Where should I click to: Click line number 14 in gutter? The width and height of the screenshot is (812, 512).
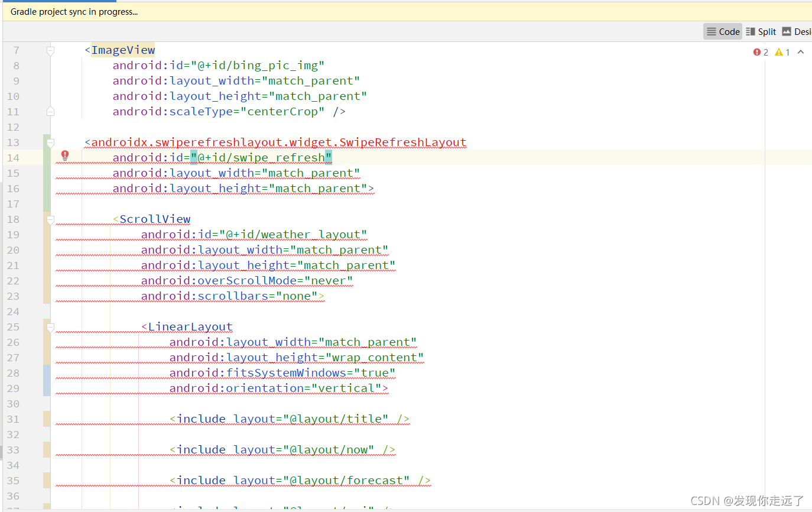tap(13, 158)
